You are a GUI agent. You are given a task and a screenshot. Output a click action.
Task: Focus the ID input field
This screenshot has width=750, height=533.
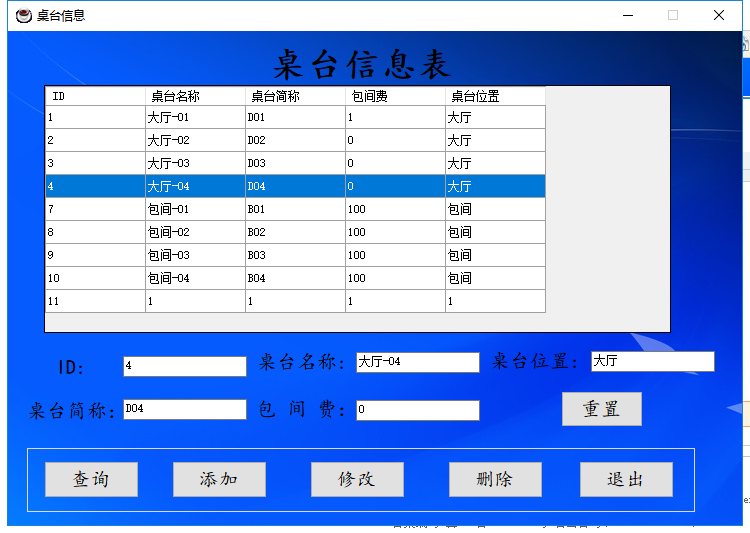(x=185, y=366)
